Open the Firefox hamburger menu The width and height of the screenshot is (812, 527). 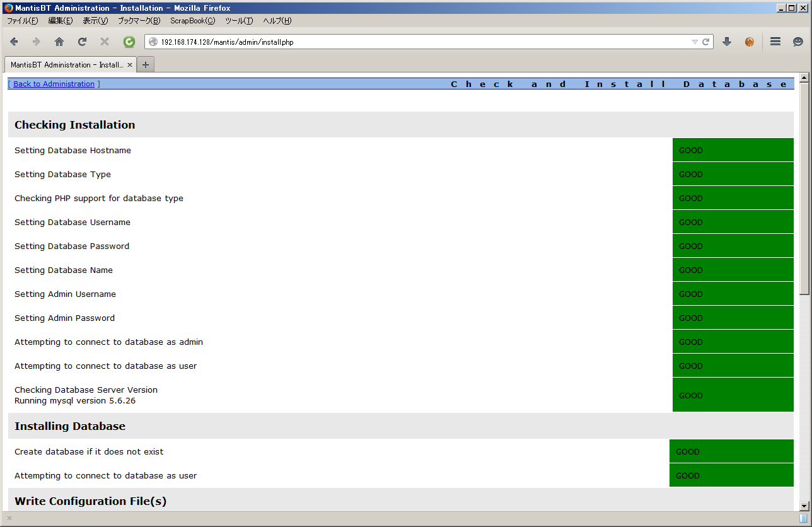click(775, 42)
